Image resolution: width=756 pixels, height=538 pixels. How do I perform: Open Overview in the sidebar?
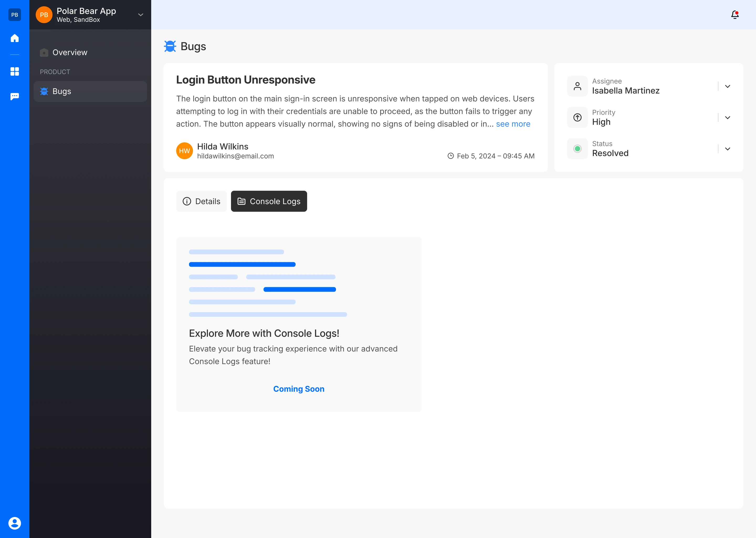pos(70,52)
